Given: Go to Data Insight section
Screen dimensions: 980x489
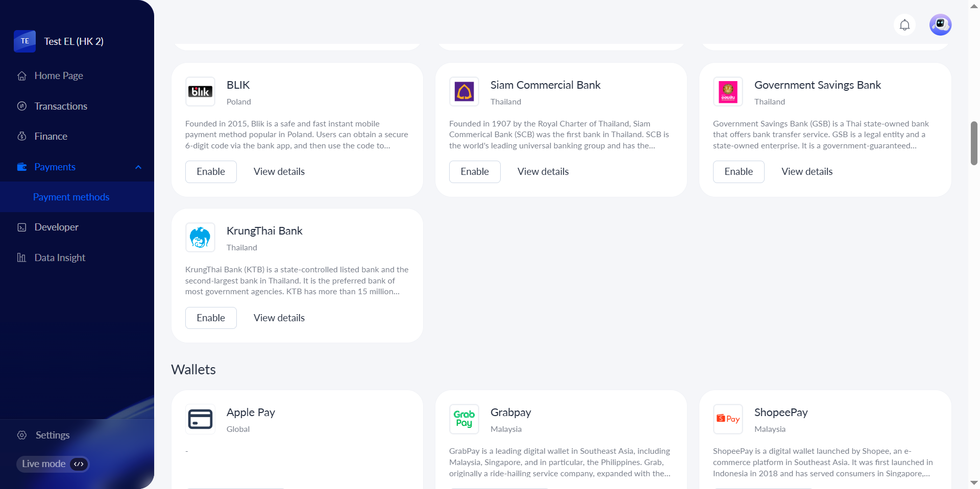Looking at the screenshot, I should coord(60,258).
